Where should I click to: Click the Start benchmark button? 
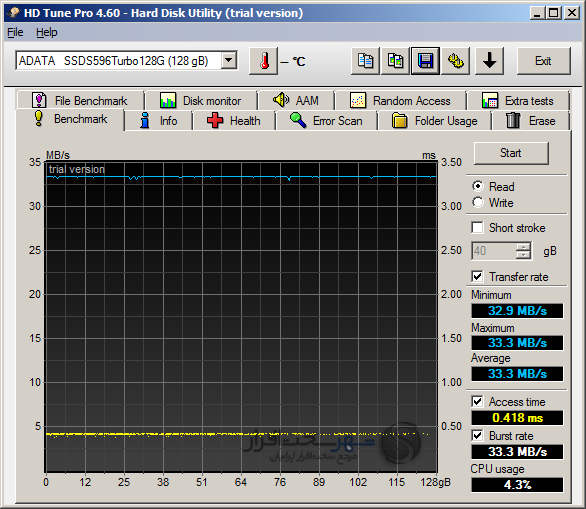tap(511, 153)
